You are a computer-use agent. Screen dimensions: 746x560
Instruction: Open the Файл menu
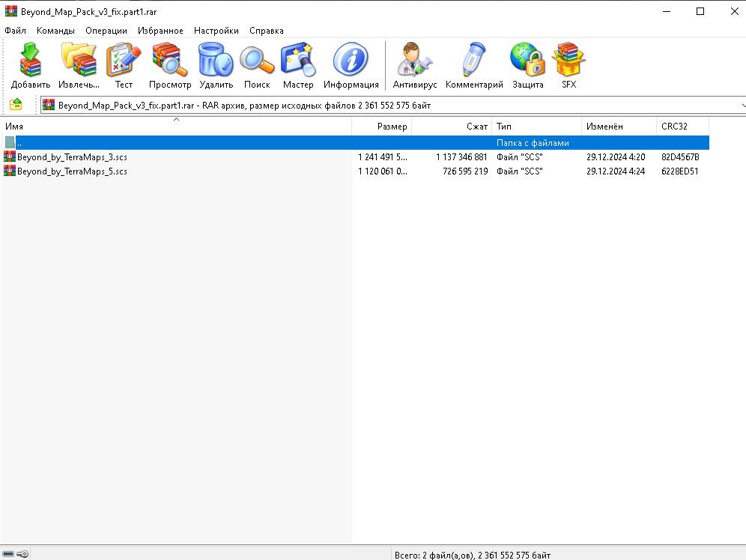pos(15,31)
